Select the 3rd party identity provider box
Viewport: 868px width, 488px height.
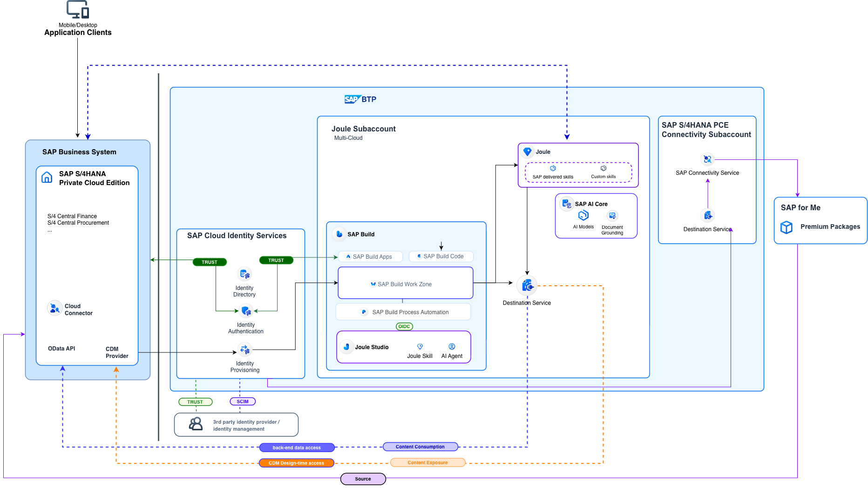click(x=236, y=425)
